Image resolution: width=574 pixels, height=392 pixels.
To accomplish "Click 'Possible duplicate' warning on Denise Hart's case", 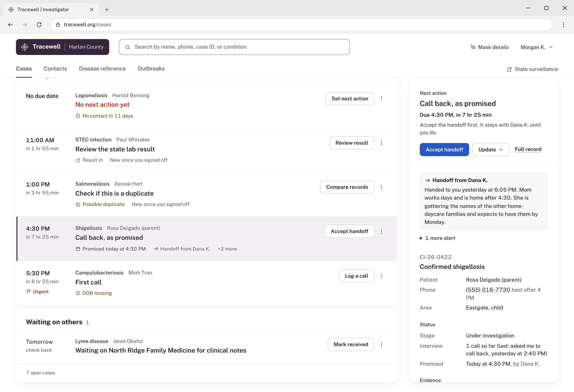I will point(100,204).
